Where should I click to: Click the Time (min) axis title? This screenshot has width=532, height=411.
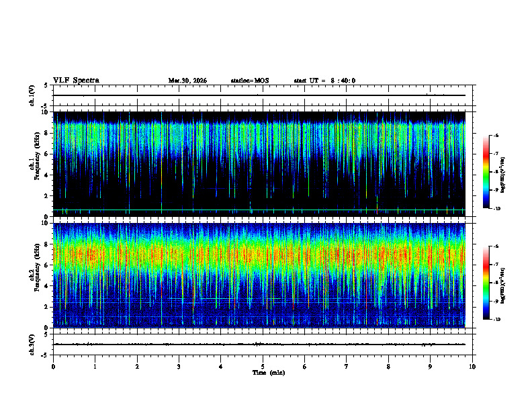[269, 373]
